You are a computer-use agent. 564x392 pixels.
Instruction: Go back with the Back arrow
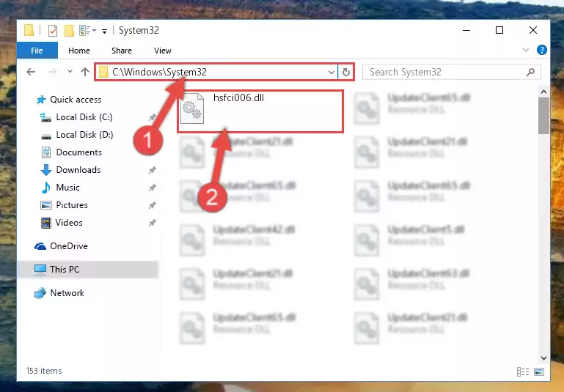31,72
